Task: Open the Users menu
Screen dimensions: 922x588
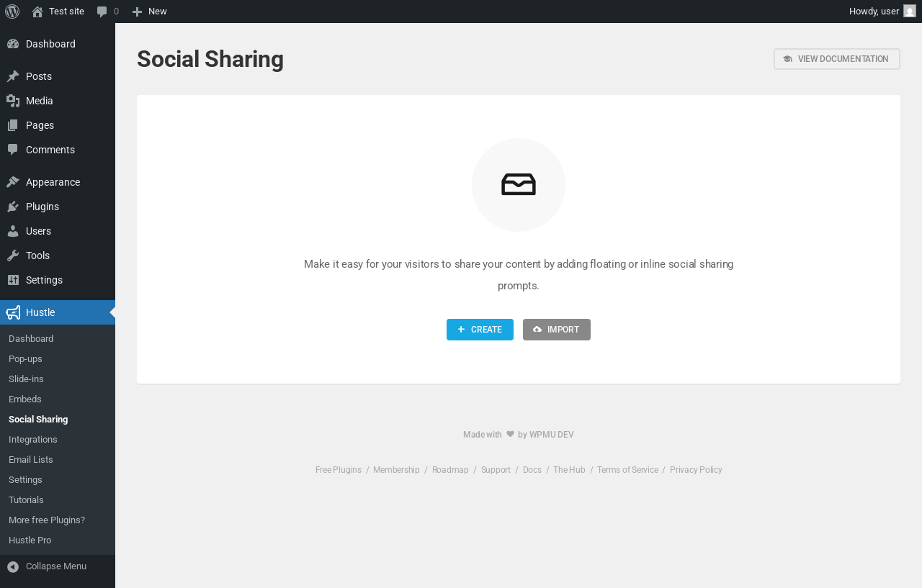Action: (x=58, y=231)
